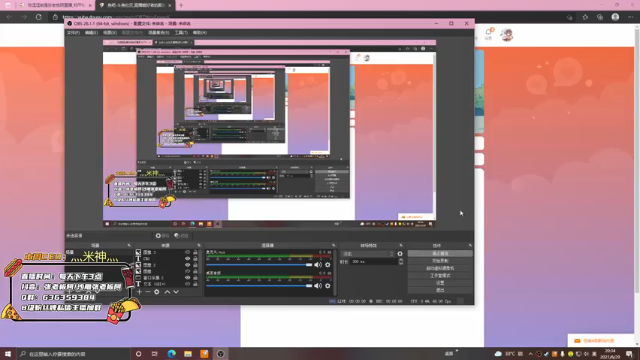This screenshot has width=640, height=360.
Task: Toggle visibility of the CEO text source
Action: pos(188,258)
